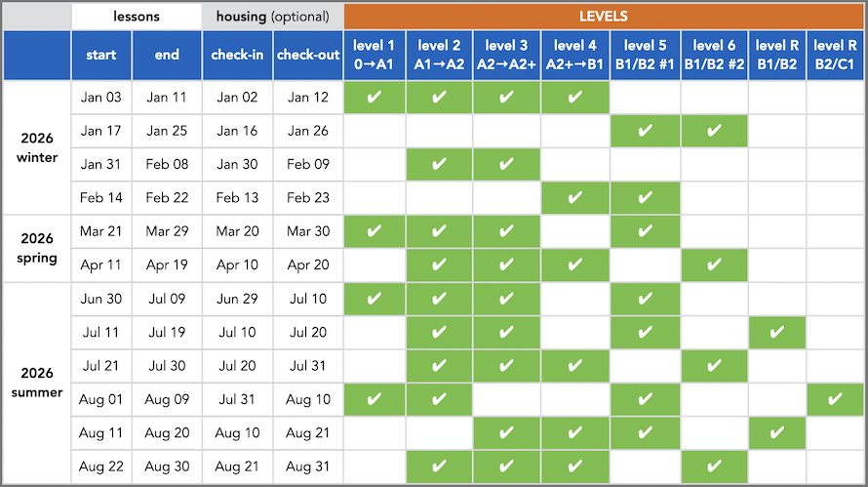868x487 pixels.
Task: Click the level 3 checkmark for Aug 11
Action: pyautogui.click(x=507, y=432)
